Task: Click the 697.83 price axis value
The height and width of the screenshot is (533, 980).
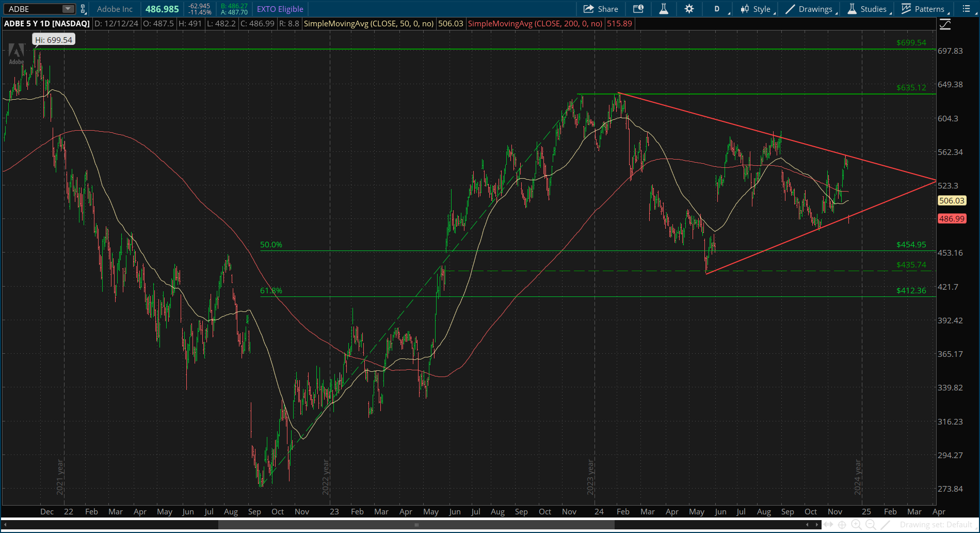Action: pyautogui.click(x=950, y=51)
